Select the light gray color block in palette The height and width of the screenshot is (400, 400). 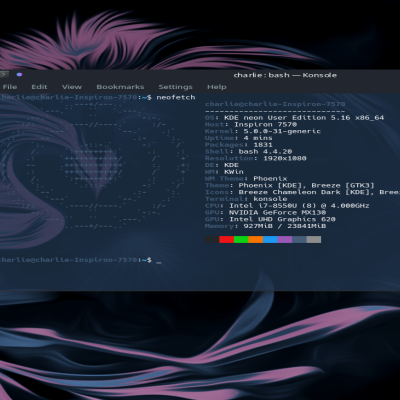pyautogui.click(x=314, y=239)
